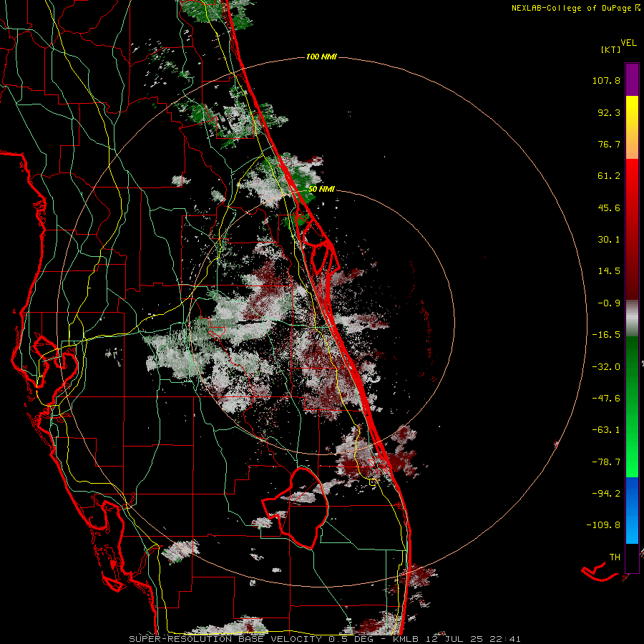Viewport: 644px width, 644px height.
Task: Select the 30.1 scale label
Action: coord(609,240)
